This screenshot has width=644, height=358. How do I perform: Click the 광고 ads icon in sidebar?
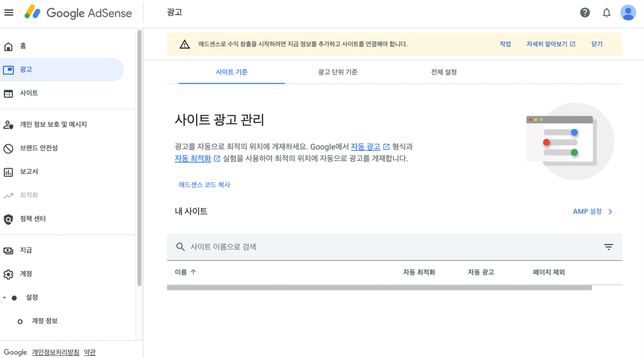pyautogui.click(x=8, y=70)
